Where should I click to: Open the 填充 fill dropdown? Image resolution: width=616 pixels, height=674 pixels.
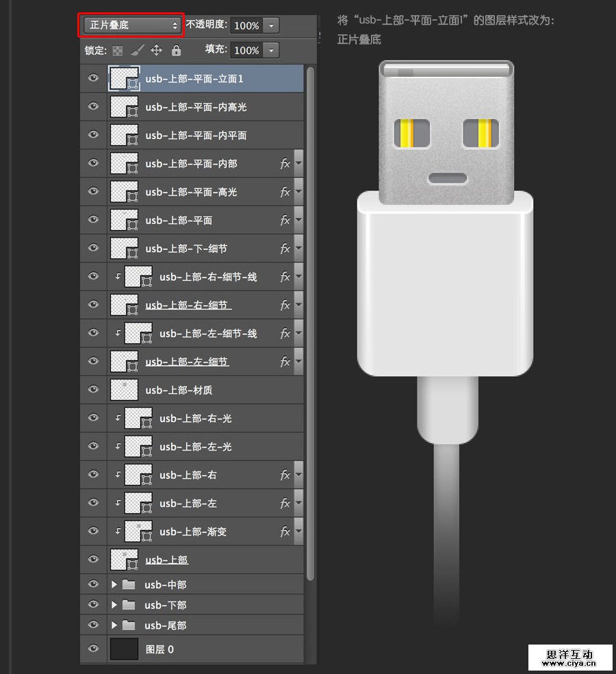(x=270, y=50)
